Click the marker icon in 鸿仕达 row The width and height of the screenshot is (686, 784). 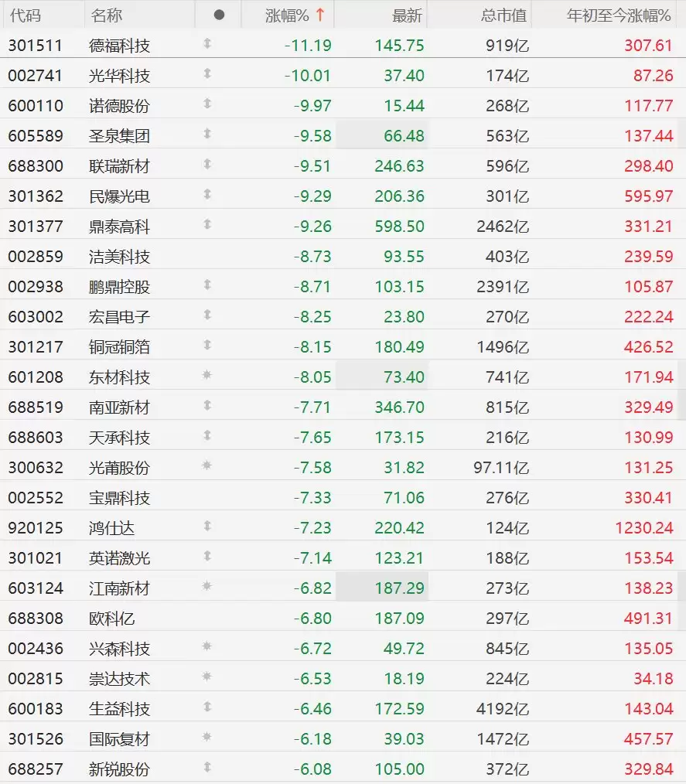click(x=207, y=526)
